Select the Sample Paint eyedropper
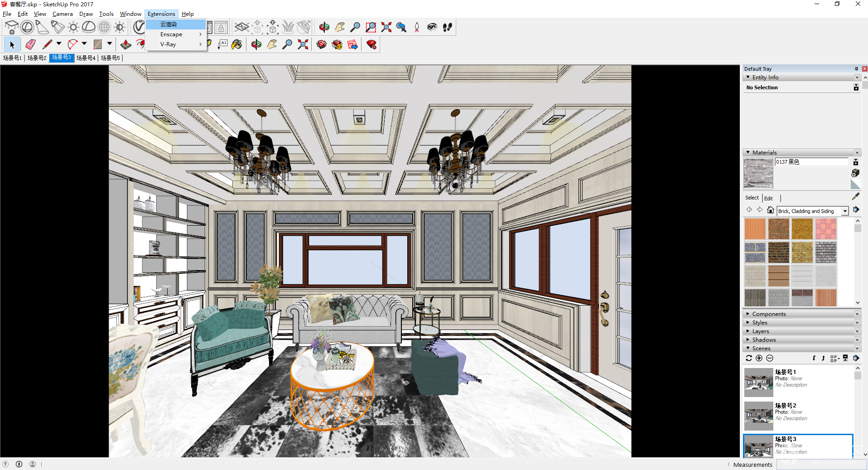Image resolution: width=868 pixels, height=470 pixels. click(855, 196)
